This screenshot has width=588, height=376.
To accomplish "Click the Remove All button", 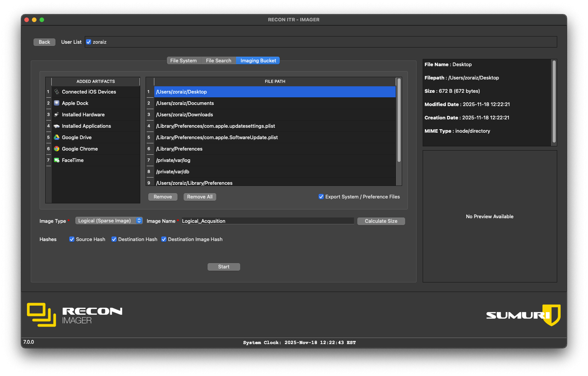I will pos(200,197).
